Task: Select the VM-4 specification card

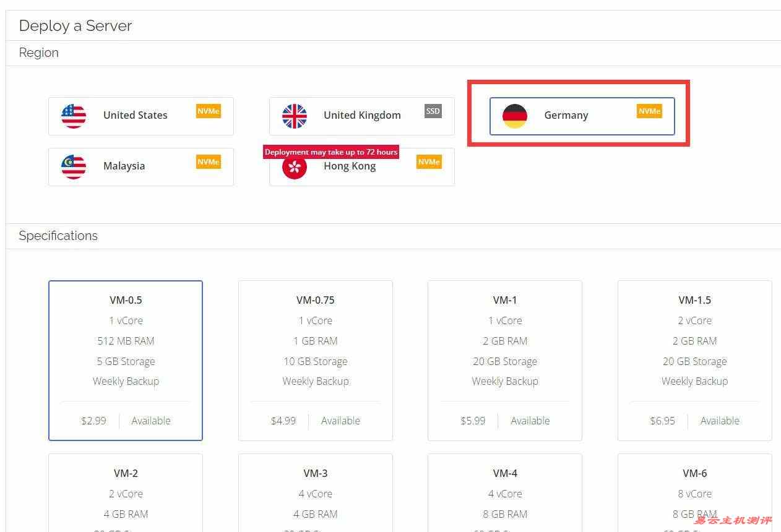Action: [x=505, y=492]
